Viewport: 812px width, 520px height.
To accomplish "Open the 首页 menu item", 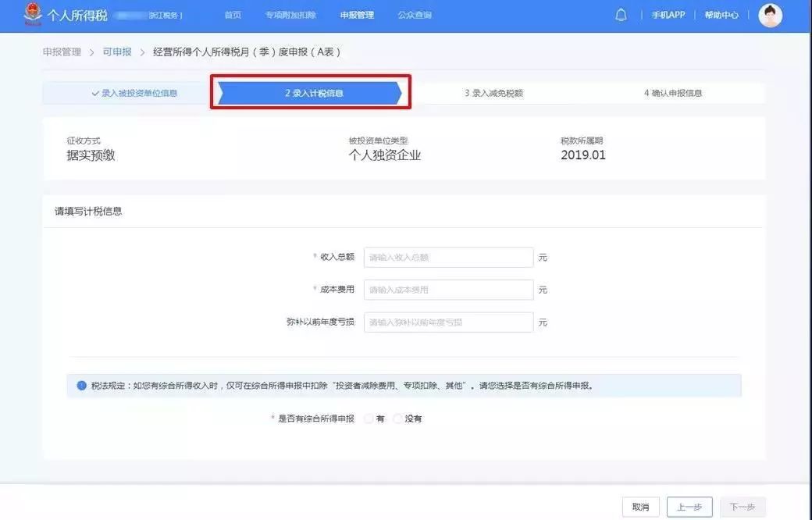I will pos(232,15).
